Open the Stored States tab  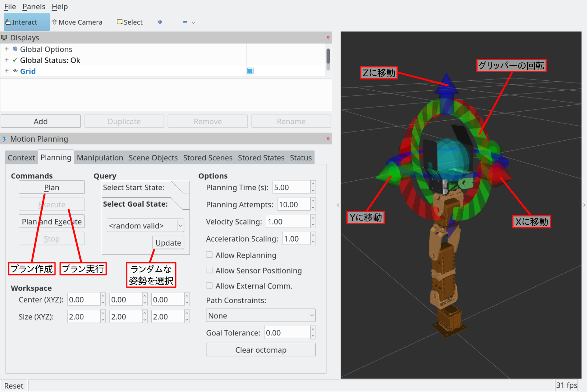pyautogui.click(x=261, y=158)
